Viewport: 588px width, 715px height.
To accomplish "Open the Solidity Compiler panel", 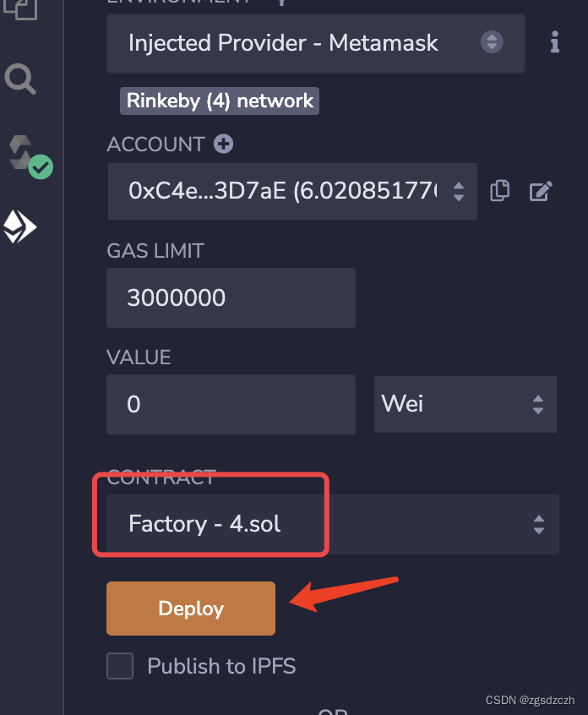I will pyautogui.click(x=20, y=150).
